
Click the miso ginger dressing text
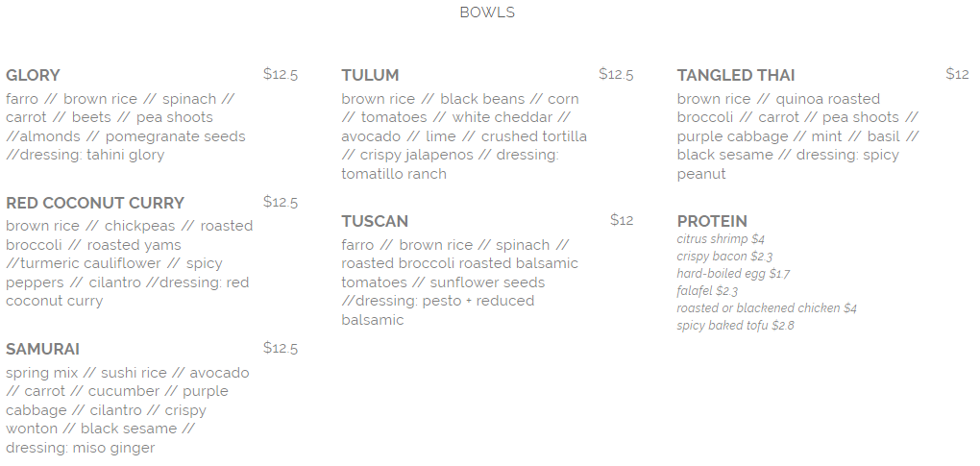[113, 448]
